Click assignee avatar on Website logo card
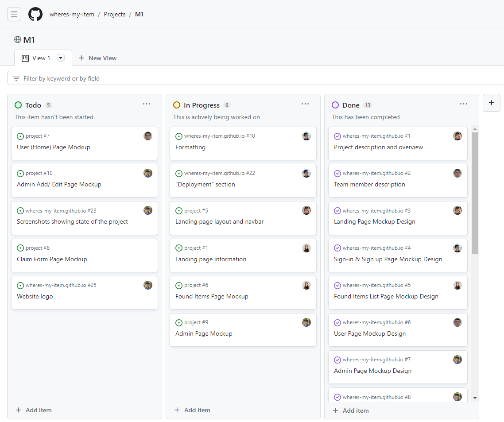Screen dimensions: 504x422 [x=148, y=285]
